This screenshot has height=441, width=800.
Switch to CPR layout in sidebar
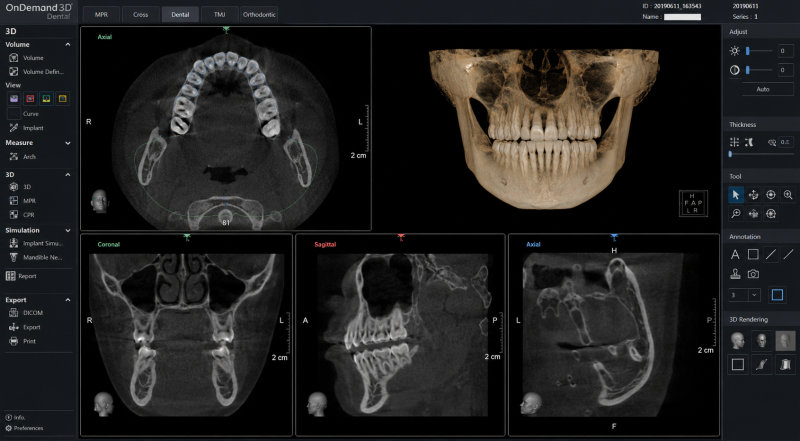[x=22, y=215]
